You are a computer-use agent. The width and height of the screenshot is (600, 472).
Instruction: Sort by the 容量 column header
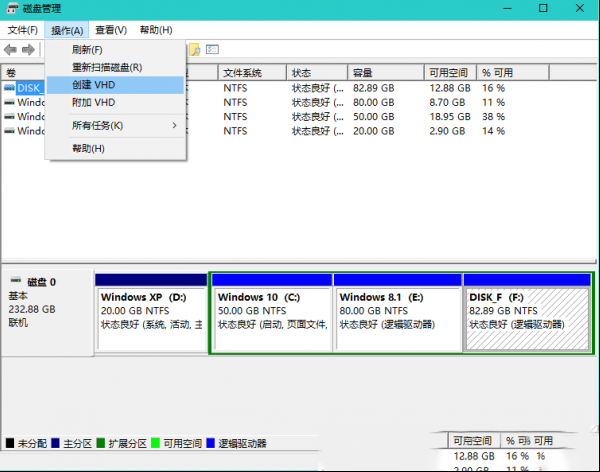click(x=386, y=73)
